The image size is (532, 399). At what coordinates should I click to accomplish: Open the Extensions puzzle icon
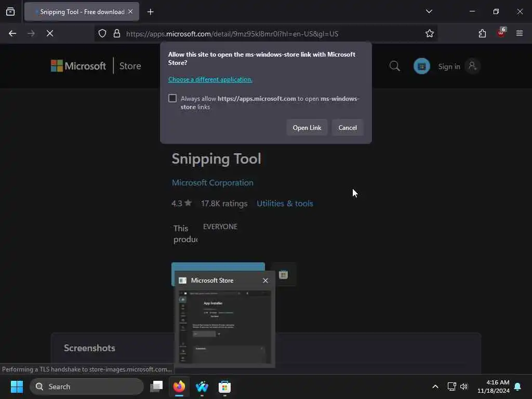(482, 33)
